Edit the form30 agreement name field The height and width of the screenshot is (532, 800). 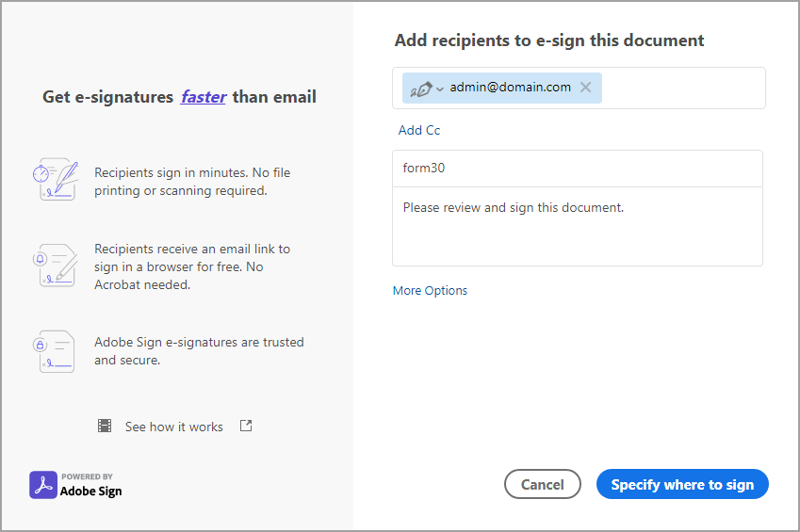[577, 169]
